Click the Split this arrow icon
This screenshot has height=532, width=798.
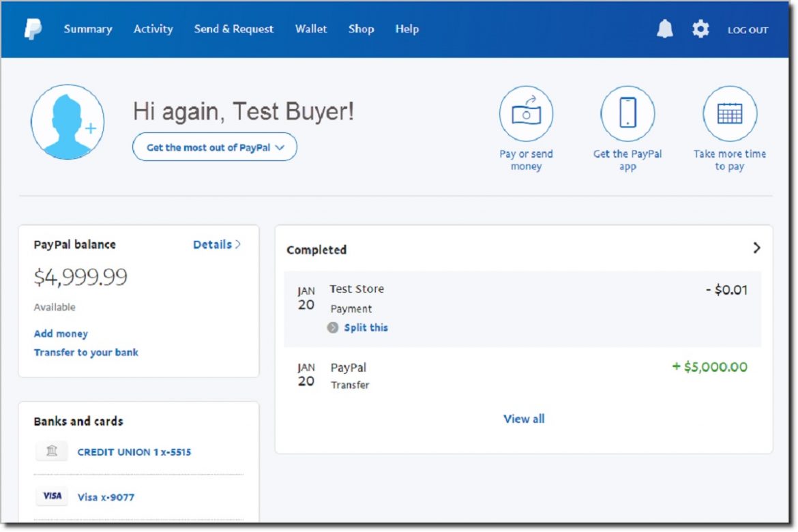point(332,327)
